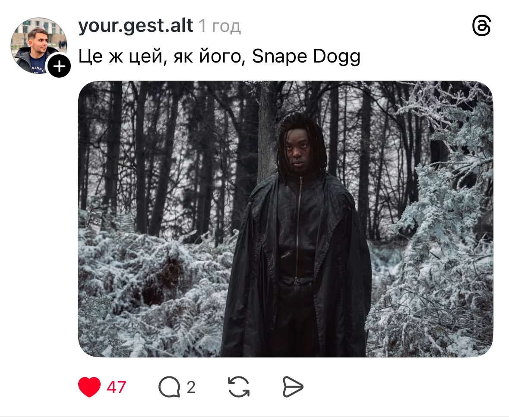509x420 pixels.
Task: Select the words "Snape Dogg" in caption
Action: click(x=306, y=57)
